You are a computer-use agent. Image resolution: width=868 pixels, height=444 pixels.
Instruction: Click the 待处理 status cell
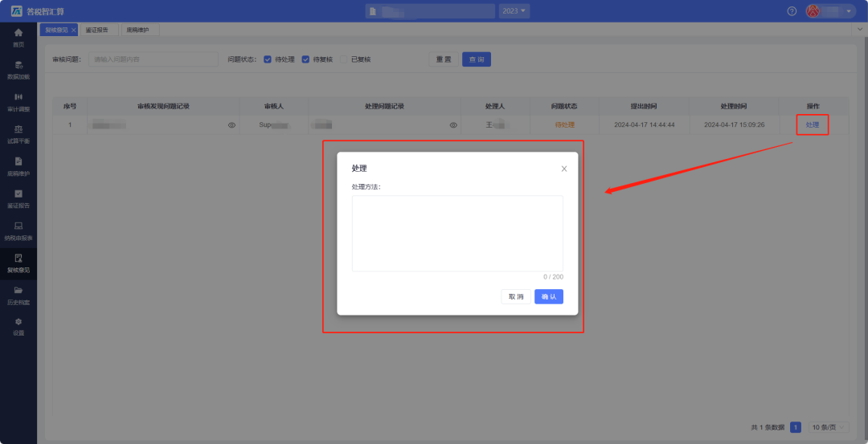coord(565,125)
